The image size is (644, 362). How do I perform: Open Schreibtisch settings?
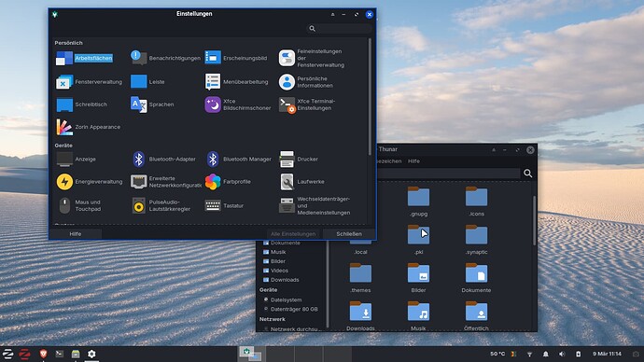81,104
